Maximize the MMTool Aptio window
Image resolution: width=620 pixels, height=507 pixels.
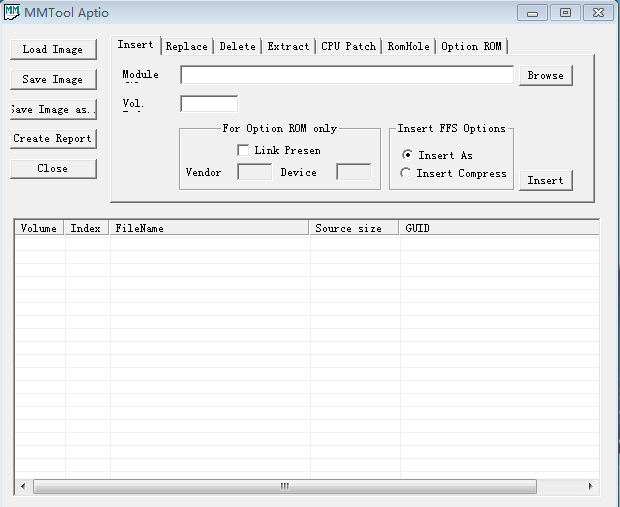(565, 13)
